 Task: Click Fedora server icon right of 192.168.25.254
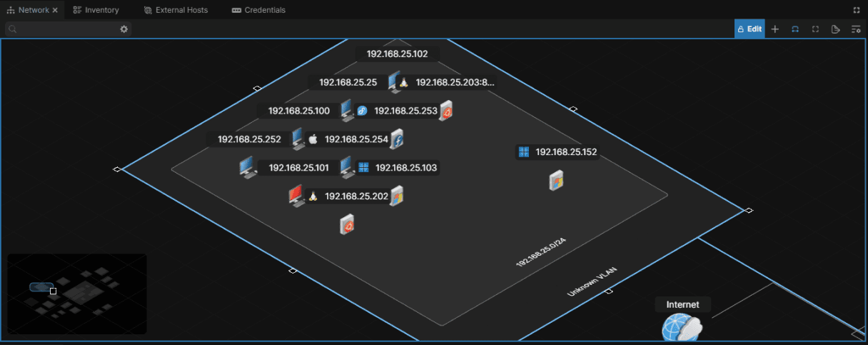click(x=397, y=139)
